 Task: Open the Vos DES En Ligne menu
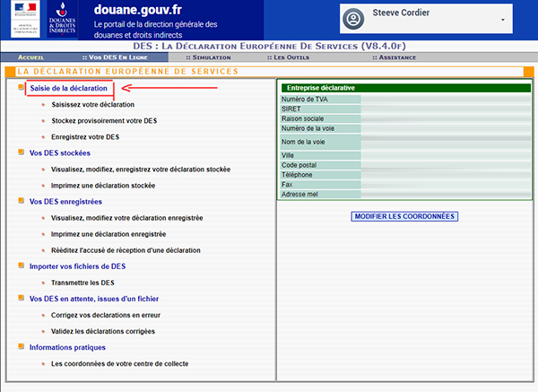pos(115,57)
